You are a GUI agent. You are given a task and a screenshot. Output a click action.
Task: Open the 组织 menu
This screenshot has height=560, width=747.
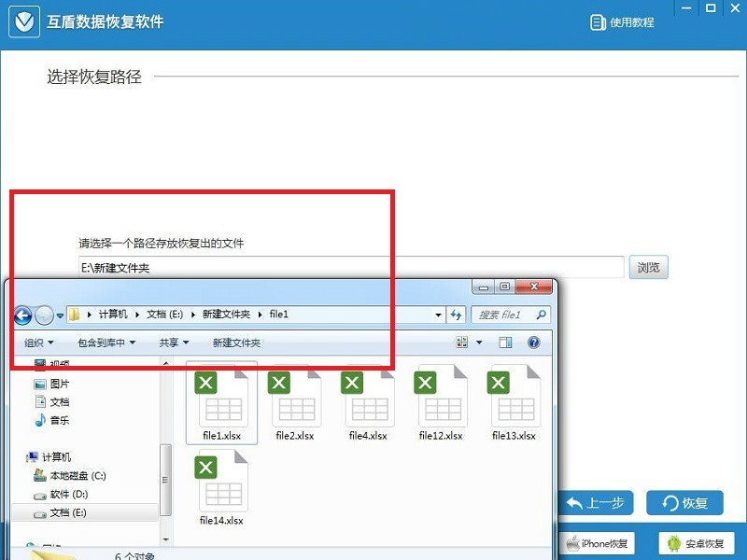coord(38,343)
